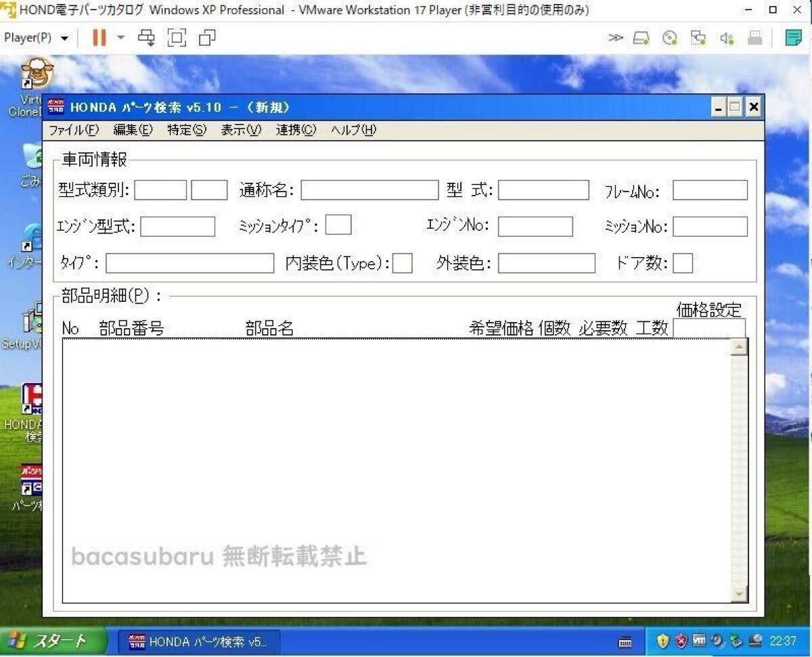Click the エンジン型式 input field
This screenshot has width=812, height=657.
click(178, 227)
